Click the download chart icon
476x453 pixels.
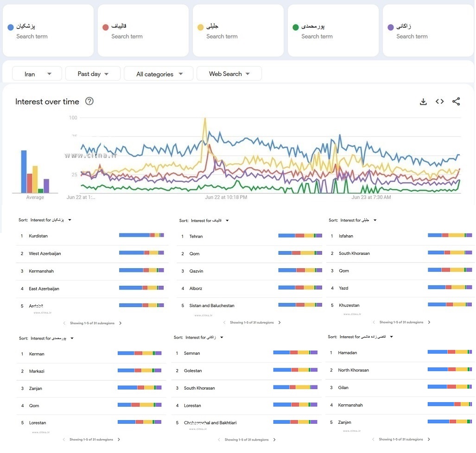coord(423,102)
